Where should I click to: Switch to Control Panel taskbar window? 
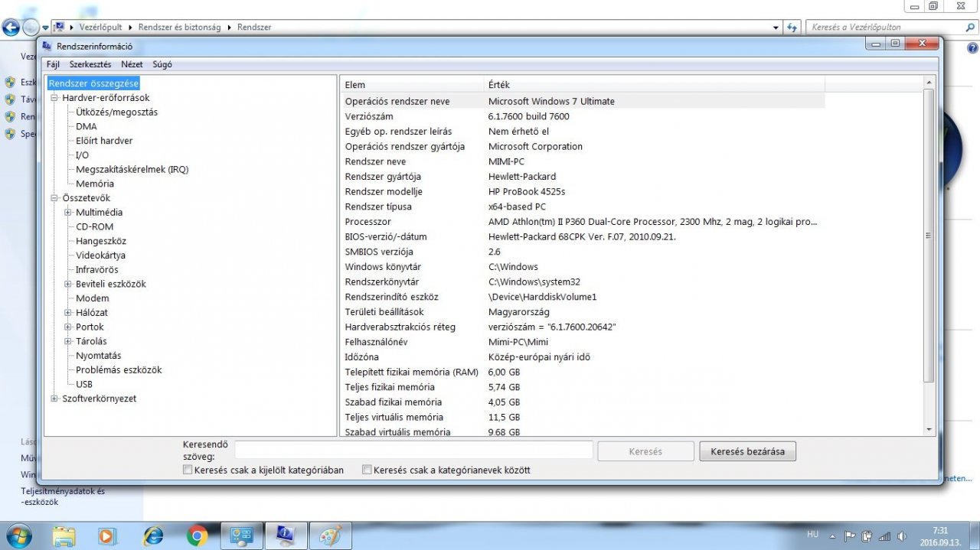pyautogui.click(x=241, y=536)
